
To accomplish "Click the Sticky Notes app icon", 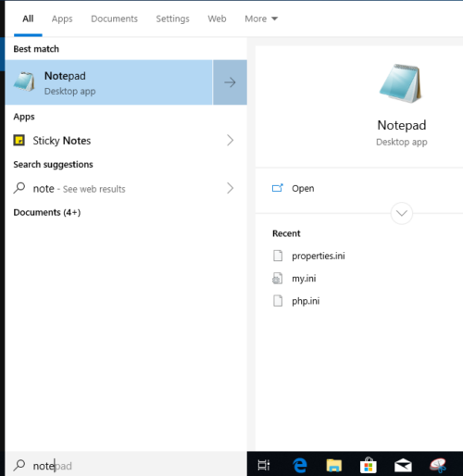I will [19, 141].
